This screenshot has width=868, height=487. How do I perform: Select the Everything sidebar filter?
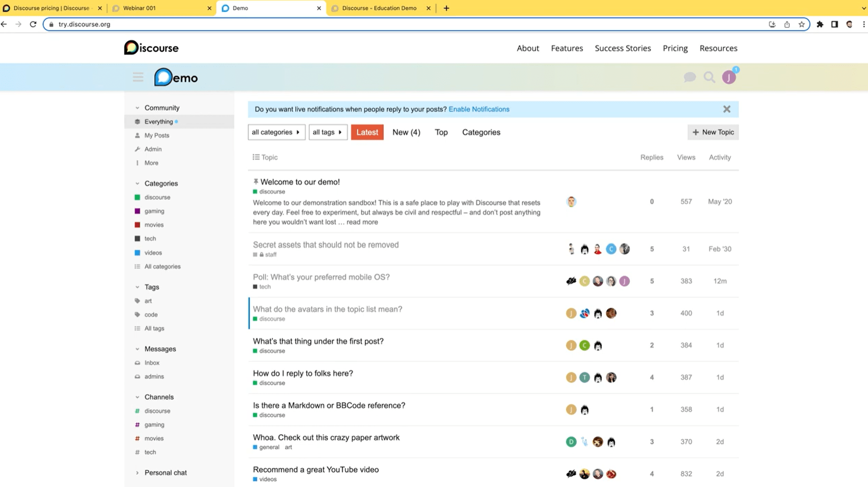point(158,121)
